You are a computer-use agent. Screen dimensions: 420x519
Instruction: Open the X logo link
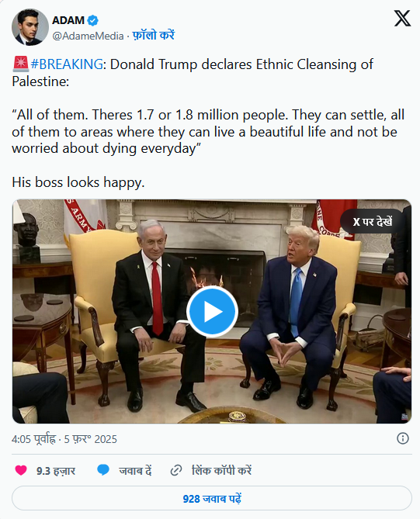[402, 18]
